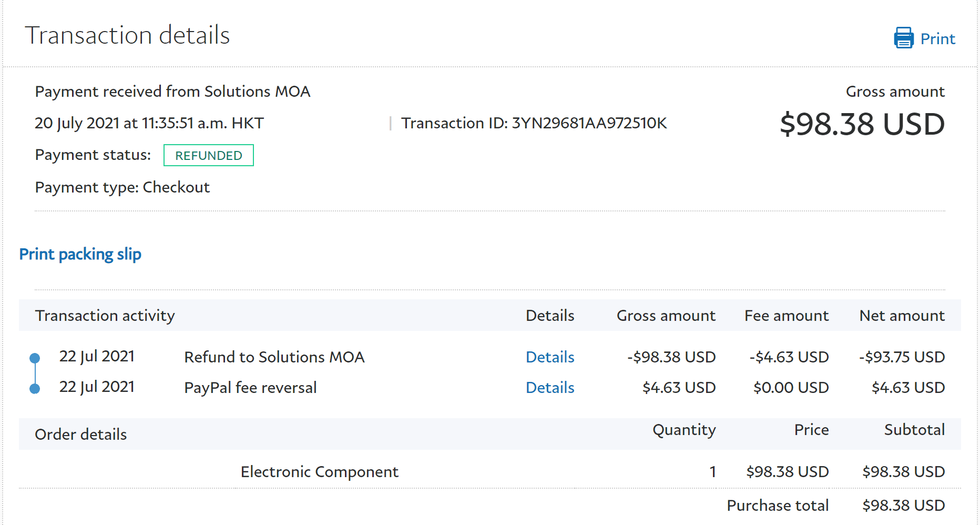This screenshot has width=980, height=525.
Task: Click the large $98.38 USD gross amount
Action: coord(862,125)
